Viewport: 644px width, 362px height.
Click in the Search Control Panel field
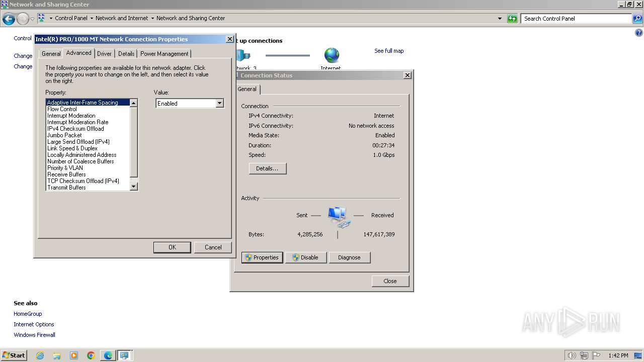click(576, 19)
